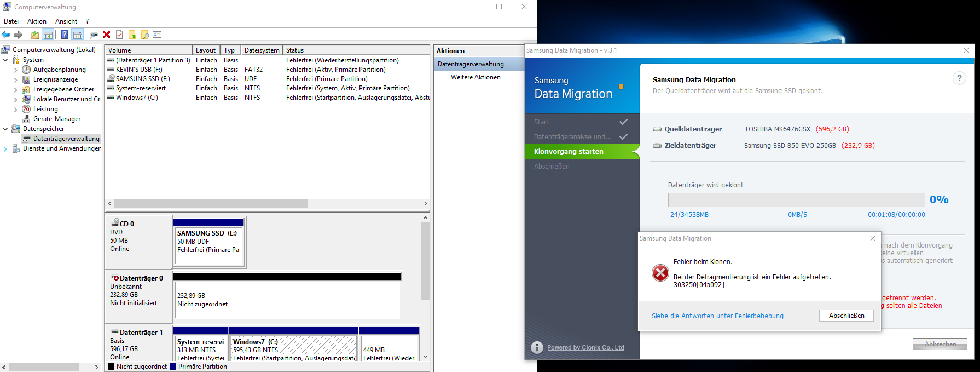This screenshot has width=980, height=372.
Task: Open the Datei menu
Action: 11,21
